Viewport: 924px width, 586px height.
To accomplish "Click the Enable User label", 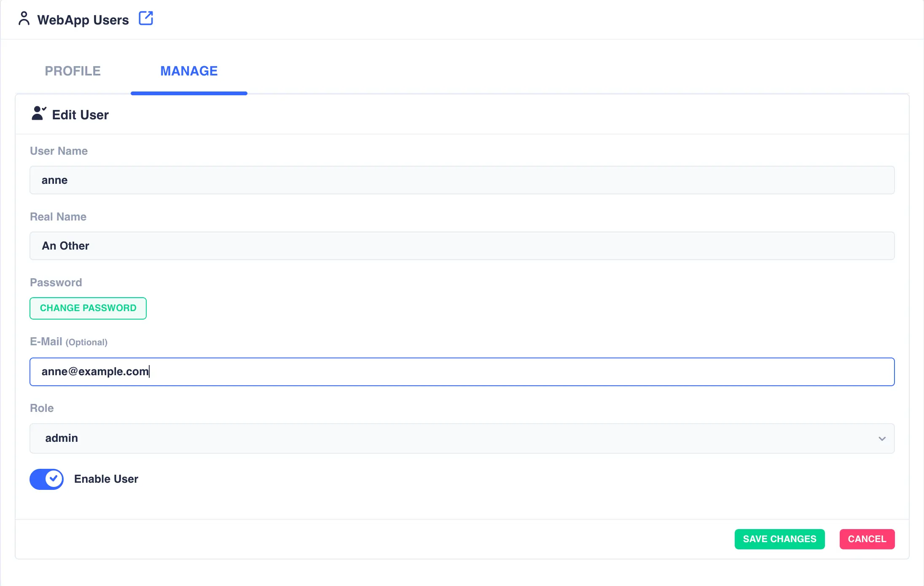I will point(106,479).
